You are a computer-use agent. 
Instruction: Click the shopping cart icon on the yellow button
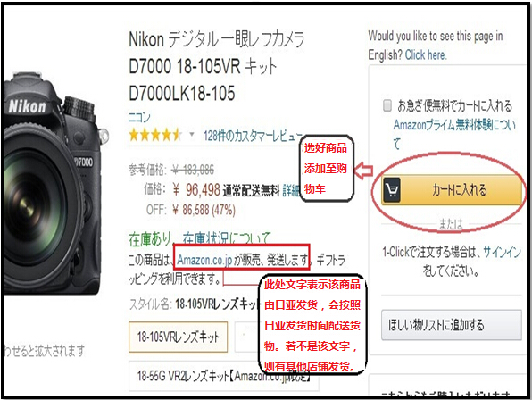pyautogui.click(x=392, y=190)
